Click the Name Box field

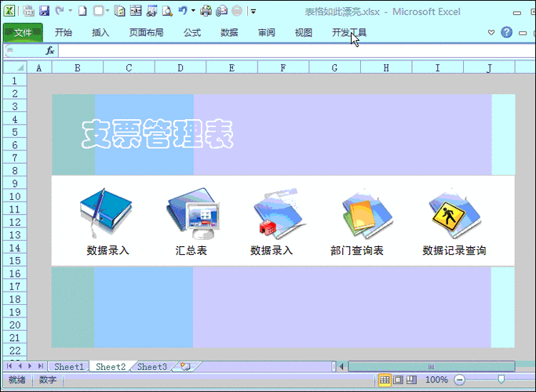[24, 51]
